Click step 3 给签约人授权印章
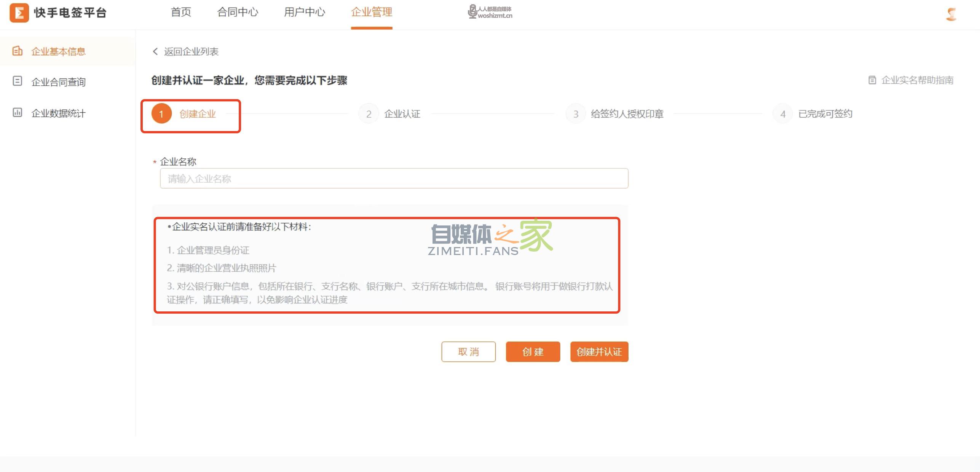 click(x=627, y=114)
